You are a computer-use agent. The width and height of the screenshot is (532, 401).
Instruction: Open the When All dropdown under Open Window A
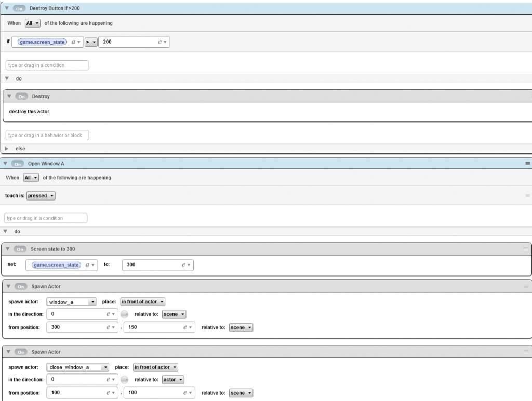click(32, 178)
